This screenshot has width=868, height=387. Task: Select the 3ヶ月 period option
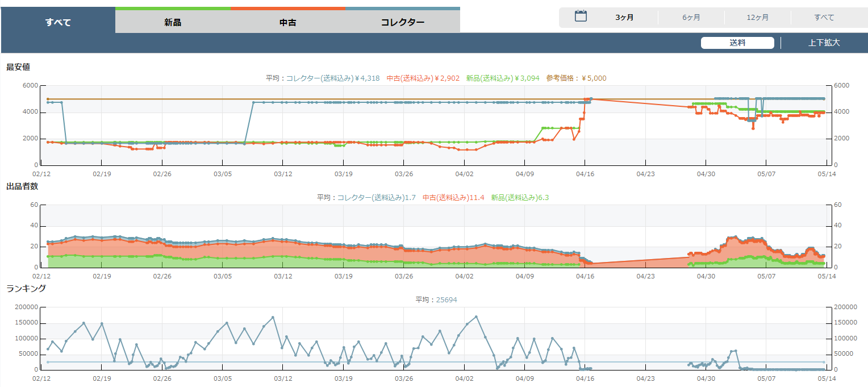(624, 18)
